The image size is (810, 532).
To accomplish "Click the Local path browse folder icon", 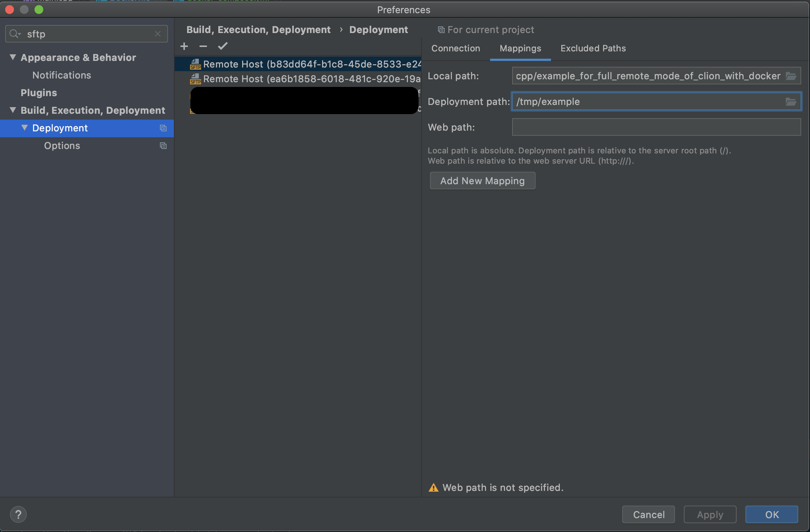I will 791,76.
